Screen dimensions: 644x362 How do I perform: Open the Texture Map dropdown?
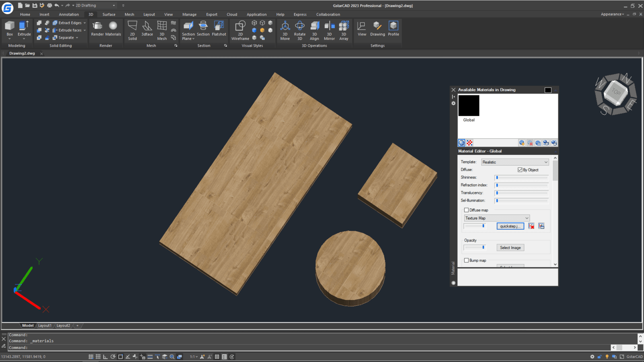(496, 218)
